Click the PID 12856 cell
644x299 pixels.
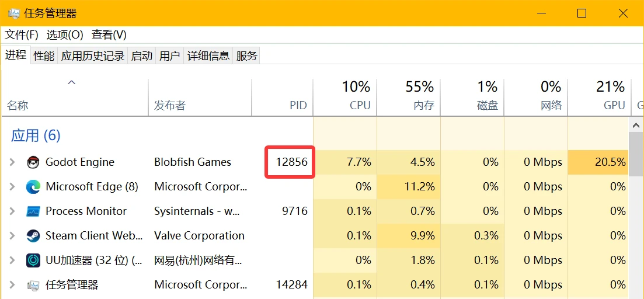[291, 162]
